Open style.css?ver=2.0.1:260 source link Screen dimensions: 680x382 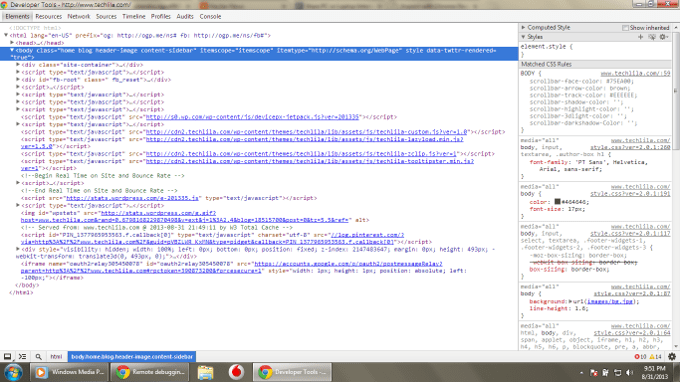630,147
